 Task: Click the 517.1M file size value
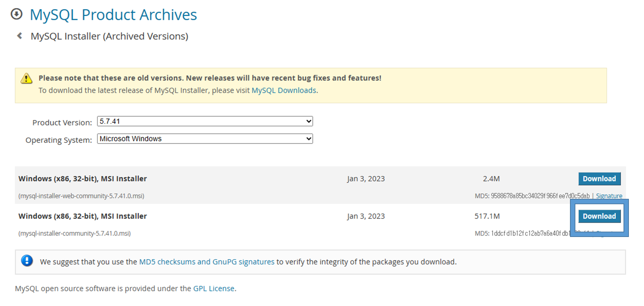coord(487,216)
